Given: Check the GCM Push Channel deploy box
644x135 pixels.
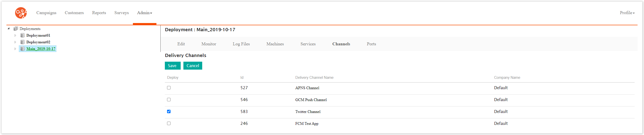Looking at the screenshot, I should point(169,100).
